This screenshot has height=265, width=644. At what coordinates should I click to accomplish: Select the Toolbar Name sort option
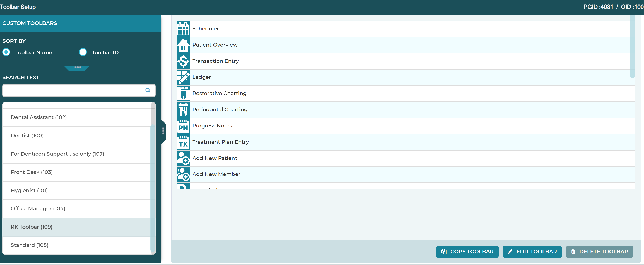(x=7, y=52)
